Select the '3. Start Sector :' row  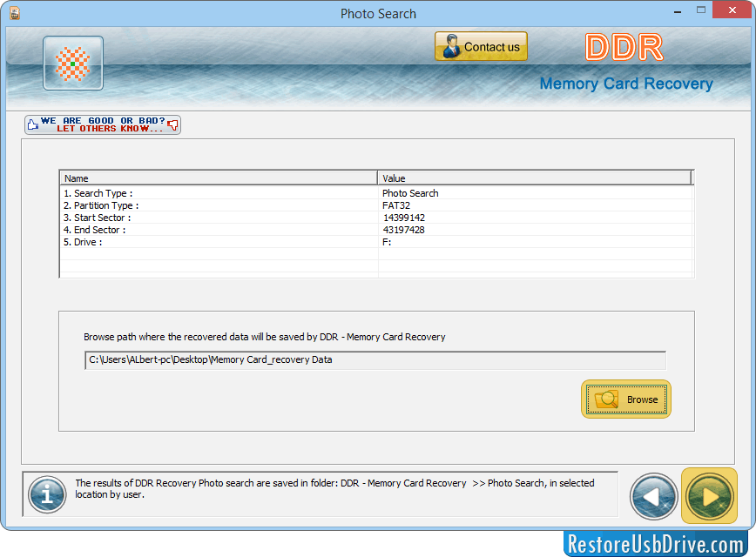point(376,218)
